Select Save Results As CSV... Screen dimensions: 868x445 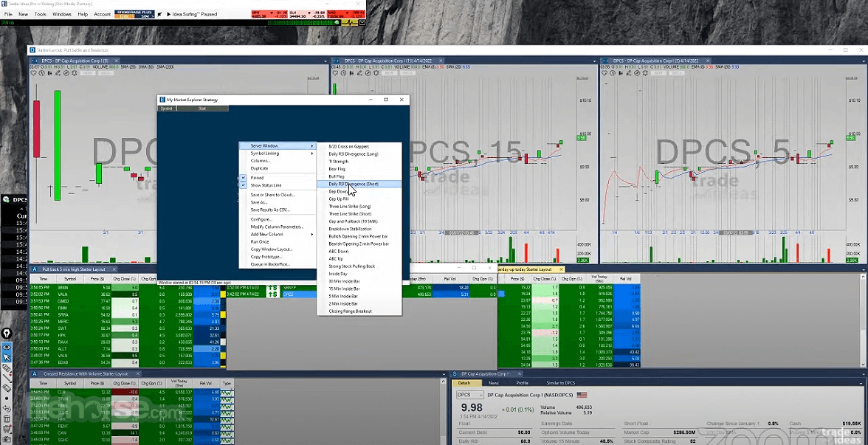277,210
